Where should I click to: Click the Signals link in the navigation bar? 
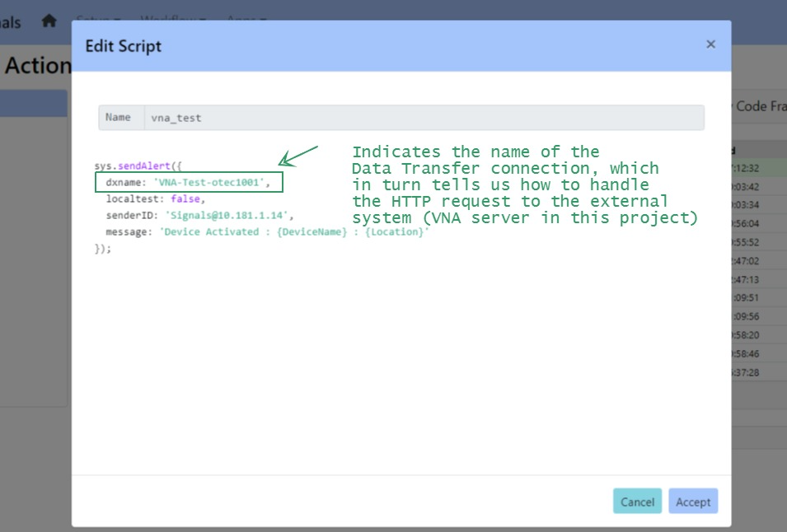coord(11,21)
